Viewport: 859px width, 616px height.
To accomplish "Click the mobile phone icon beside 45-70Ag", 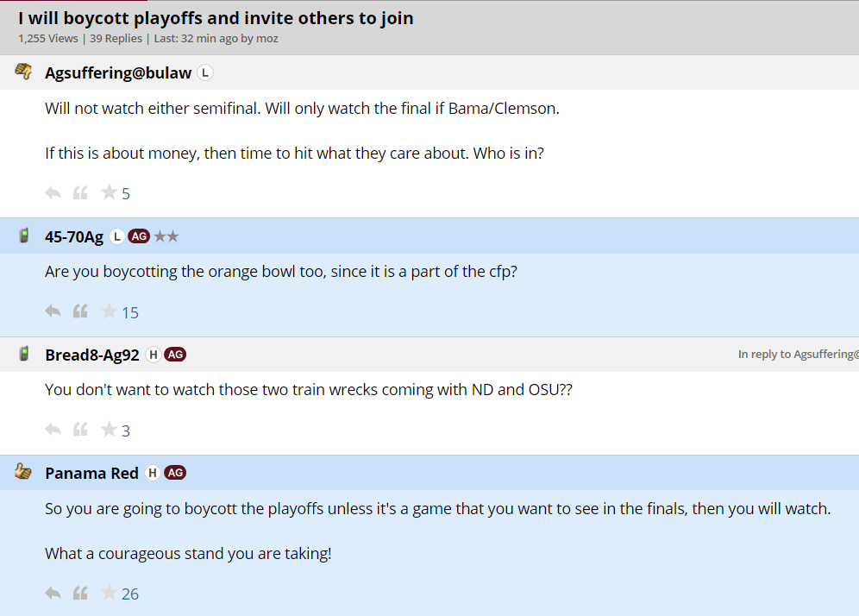I will pyautogui.click(x=23, y=236).
